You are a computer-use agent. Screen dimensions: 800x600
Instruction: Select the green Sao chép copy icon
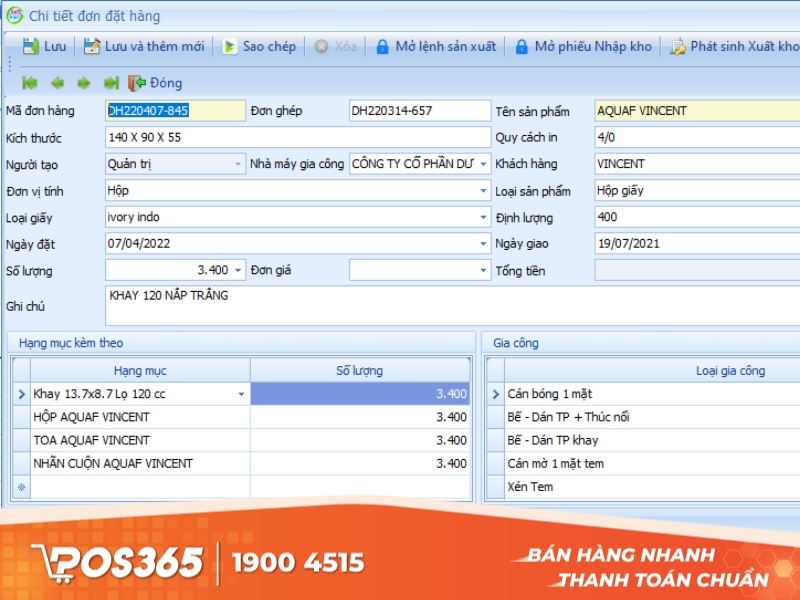(230, 46)
